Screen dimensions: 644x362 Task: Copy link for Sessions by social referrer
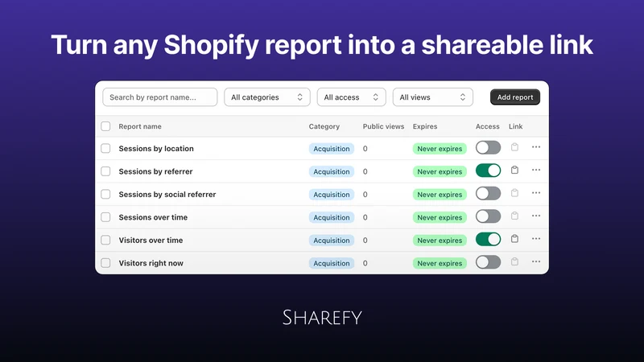514,193
